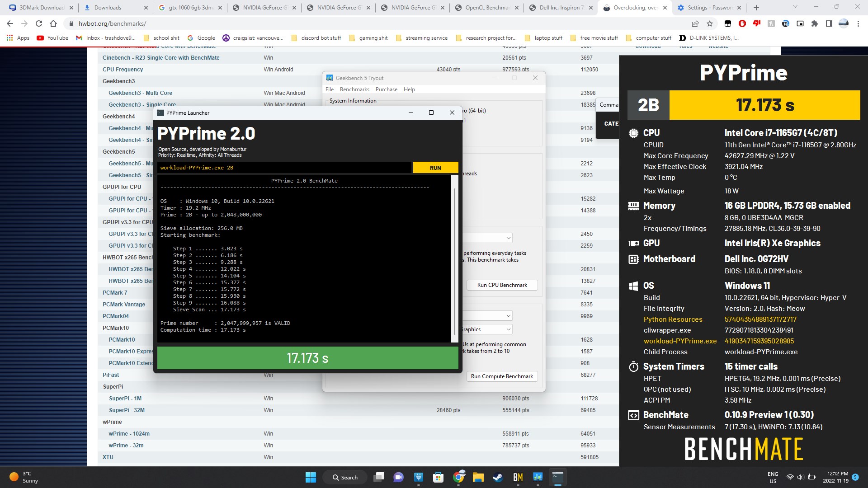Click Run CPU Benchmark in Geekbench
Screen dimensions: 868x488
coord(502,285)
